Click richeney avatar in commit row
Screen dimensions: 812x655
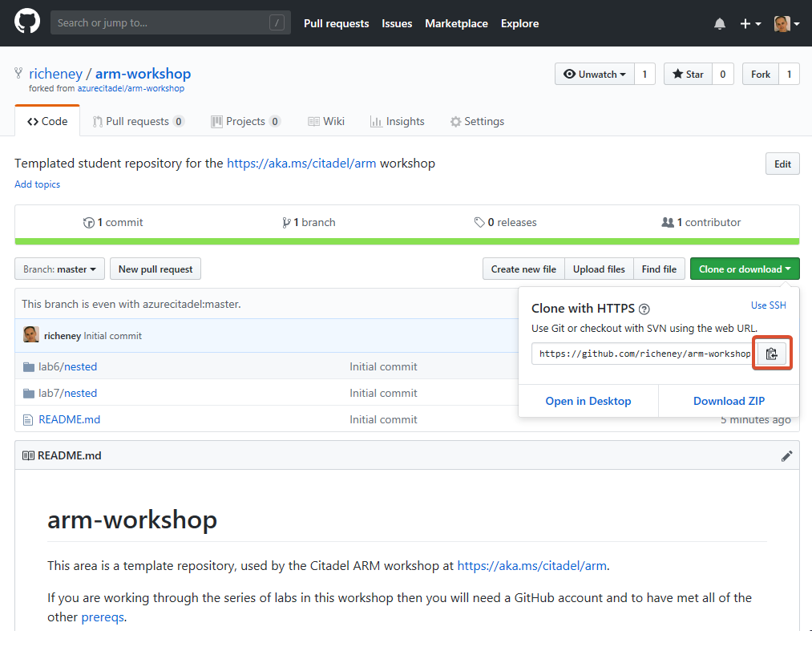click(31, 334)
